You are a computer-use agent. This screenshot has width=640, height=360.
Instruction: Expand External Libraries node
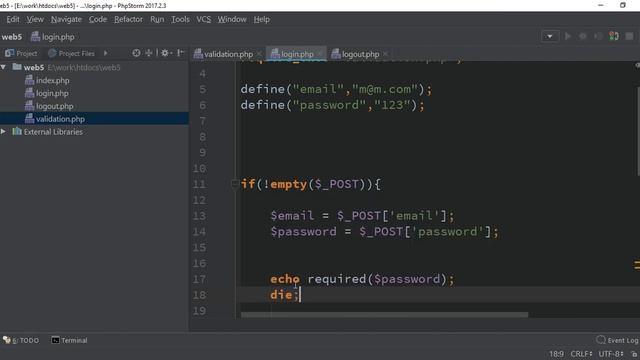coord(4,132)
